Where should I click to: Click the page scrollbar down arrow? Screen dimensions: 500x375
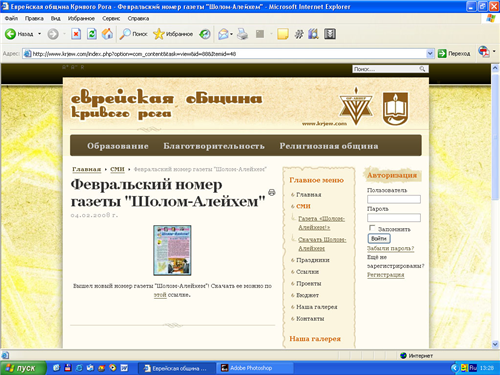pos(495,344)
